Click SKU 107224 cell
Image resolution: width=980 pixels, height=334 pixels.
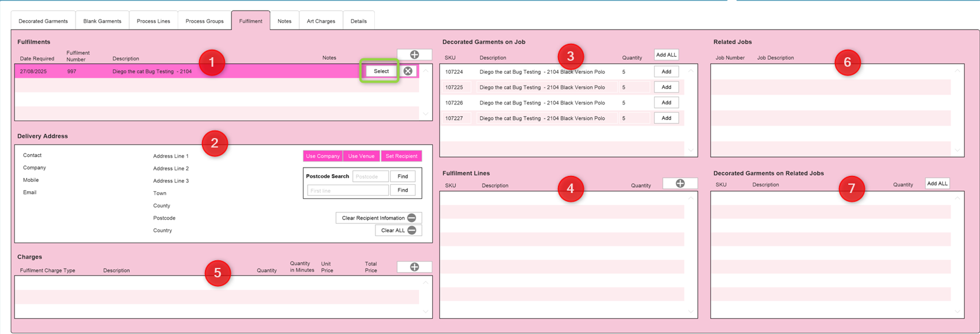454,72
